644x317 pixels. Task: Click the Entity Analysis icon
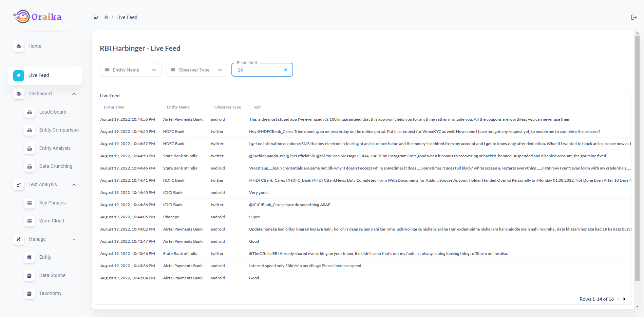click(x=30, y=148)
